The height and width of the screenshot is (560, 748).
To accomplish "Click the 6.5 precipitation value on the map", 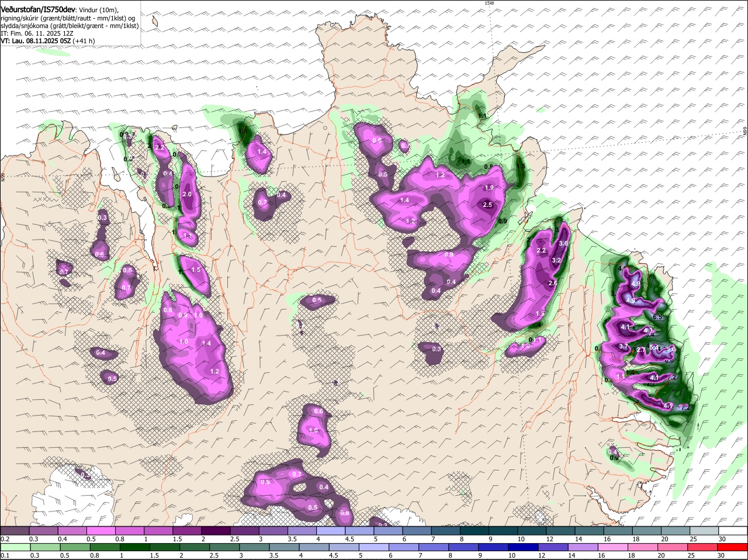I will (657, 317).
